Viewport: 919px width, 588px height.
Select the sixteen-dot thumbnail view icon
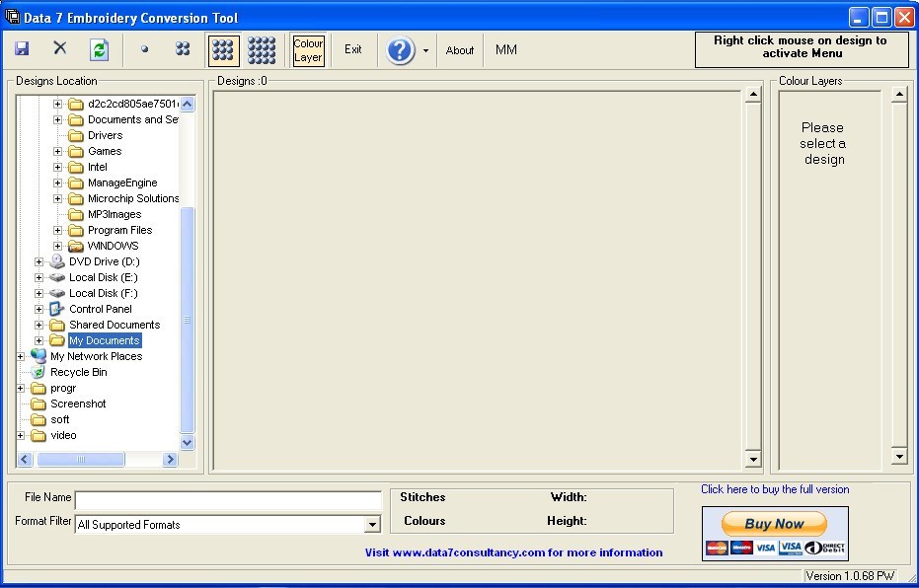point(262,49)
